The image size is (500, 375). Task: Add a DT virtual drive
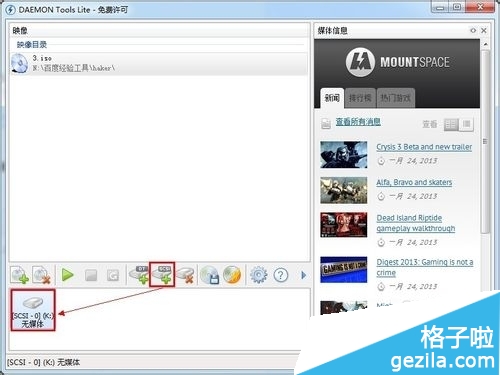pos(139,275)
